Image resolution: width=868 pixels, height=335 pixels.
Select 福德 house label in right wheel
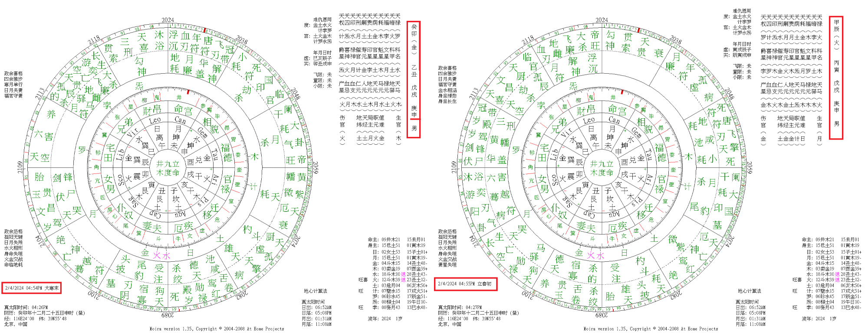[x=660, y=153]
